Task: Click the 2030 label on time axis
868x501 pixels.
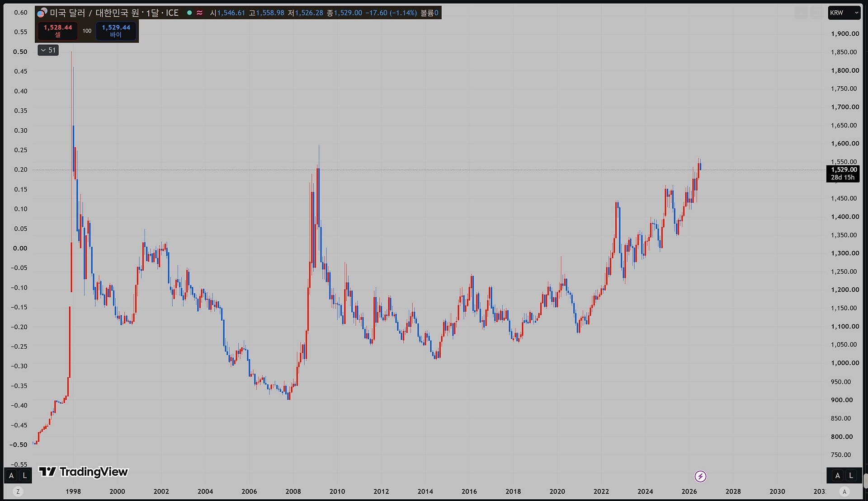Action: point(777,492)
